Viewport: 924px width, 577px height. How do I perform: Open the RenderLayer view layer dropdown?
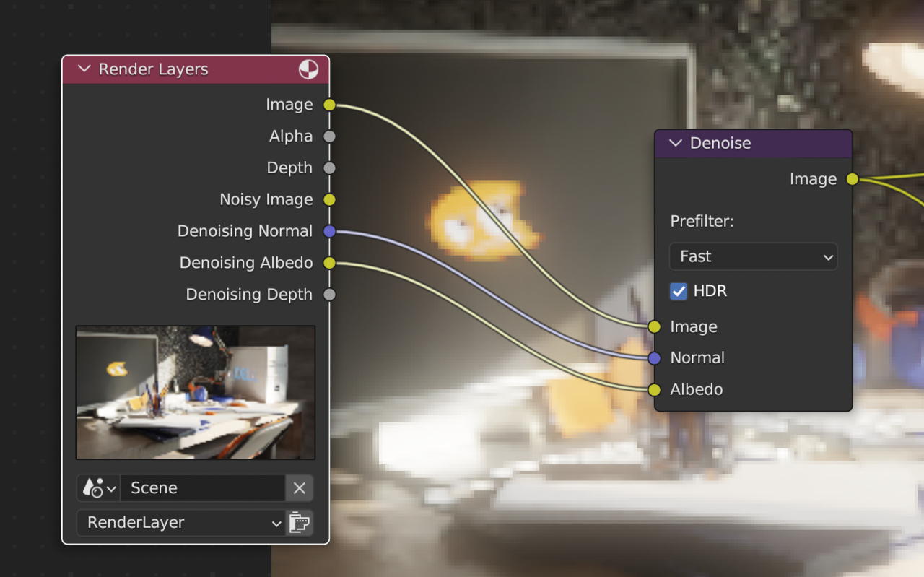pyautogui.click(x=181, y=523)
